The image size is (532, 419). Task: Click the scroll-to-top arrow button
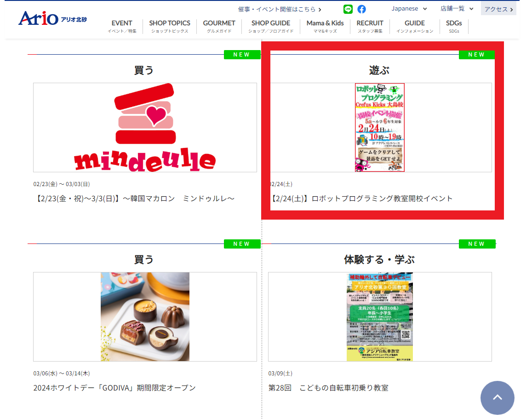(x=498, y=398)
